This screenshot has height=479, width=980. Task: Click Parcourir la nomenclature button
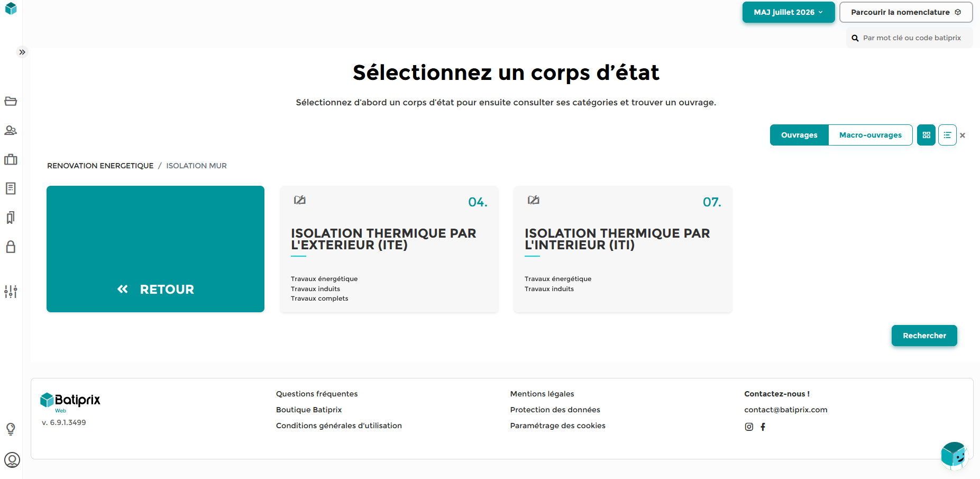pyautogui.click(x=906, y=12)
